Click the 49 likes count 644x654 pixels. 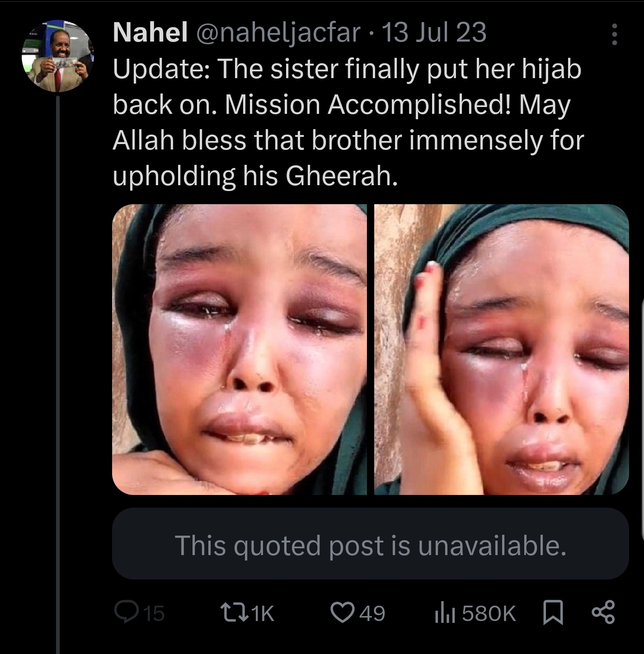(x=373, y=613)
